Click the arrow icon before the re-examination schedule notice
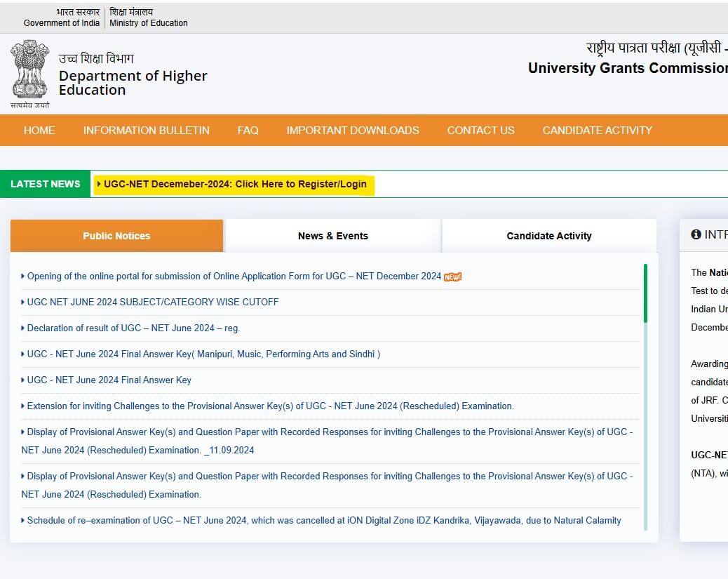 click(x=22, y=520)
